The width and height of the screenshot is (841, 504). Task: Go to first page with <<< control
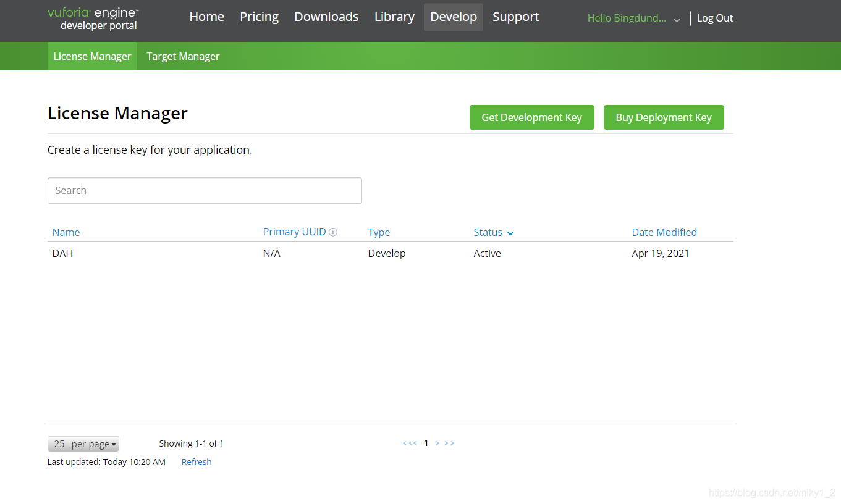(410, 443)
